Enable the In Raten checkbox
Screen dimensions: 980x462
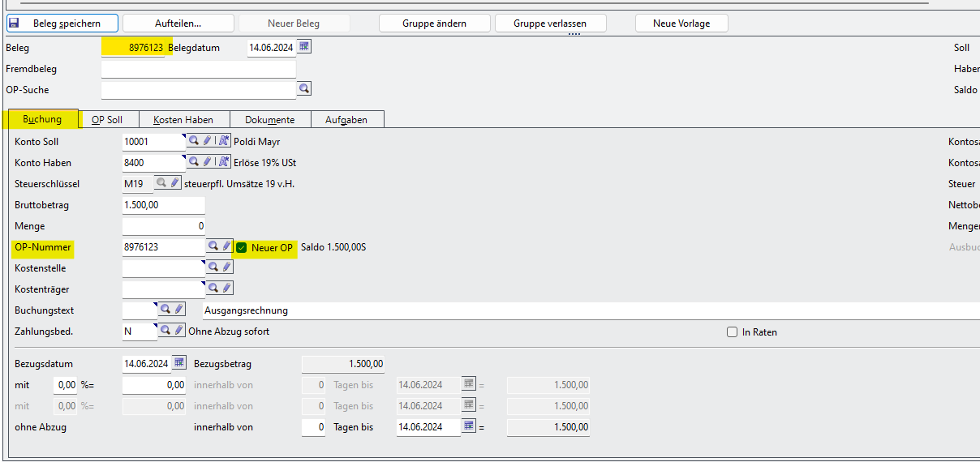[x=732, y=332]
